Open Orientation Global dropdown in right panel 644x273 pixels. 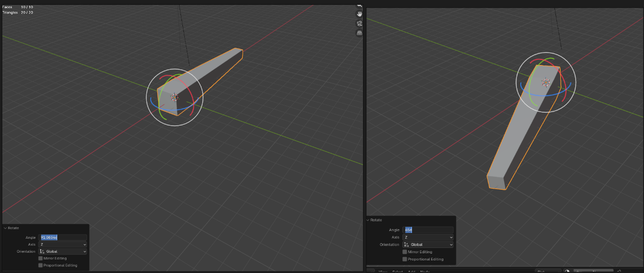[x=428, y=245]
